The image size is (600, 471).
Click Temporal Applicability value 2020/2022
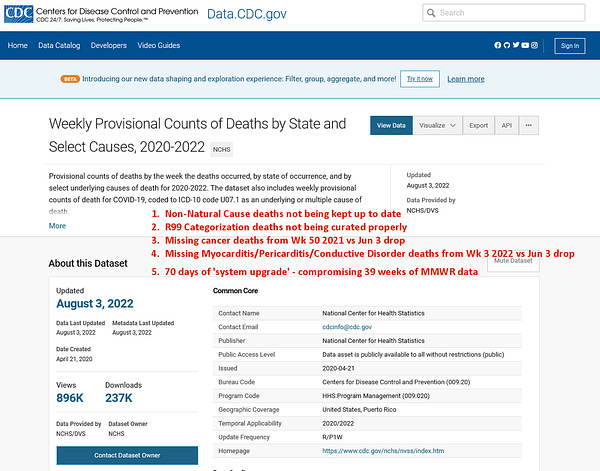(x=338, y=423)
